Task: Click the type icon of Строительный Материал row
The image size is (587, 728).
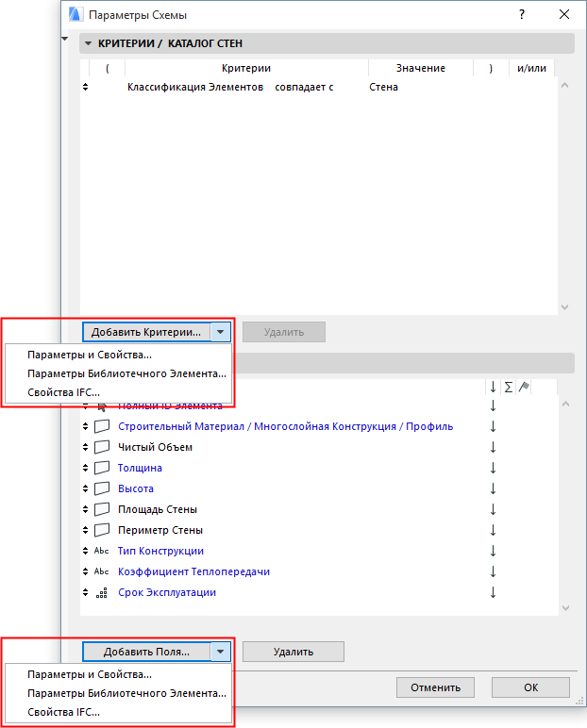Action: point(102,426)
